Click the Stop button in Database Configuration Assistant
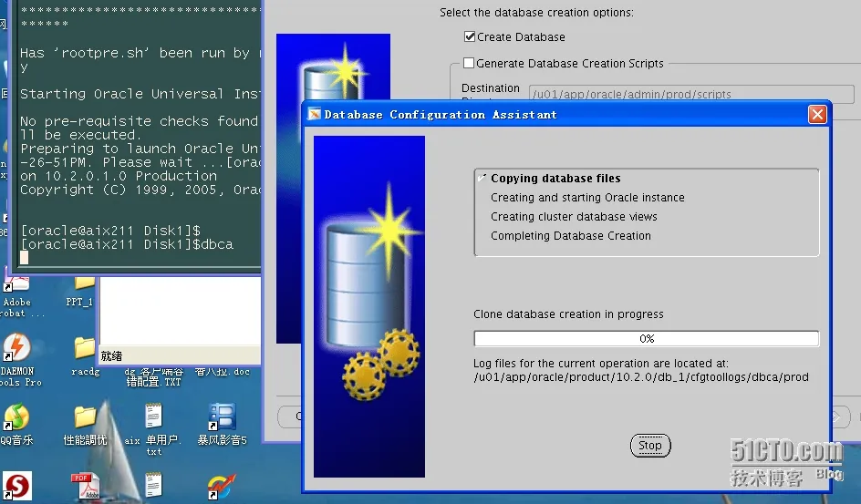 pyautogui.click(x=650, y=446)
